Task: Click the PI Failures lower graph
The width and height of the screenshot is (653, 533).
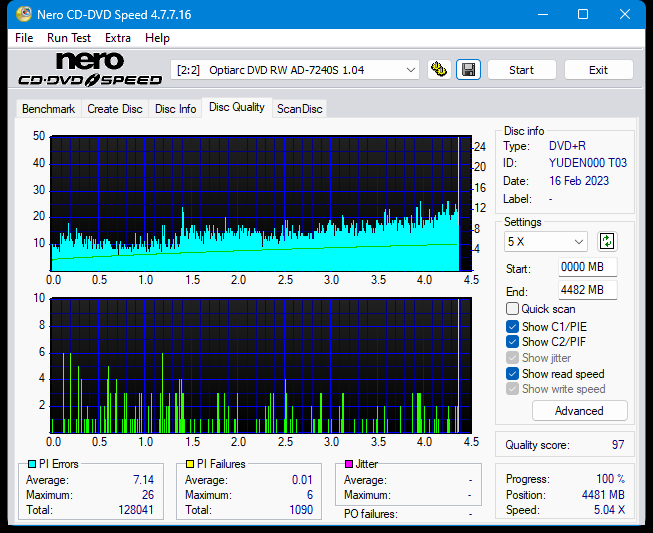Action: [261, 366]
